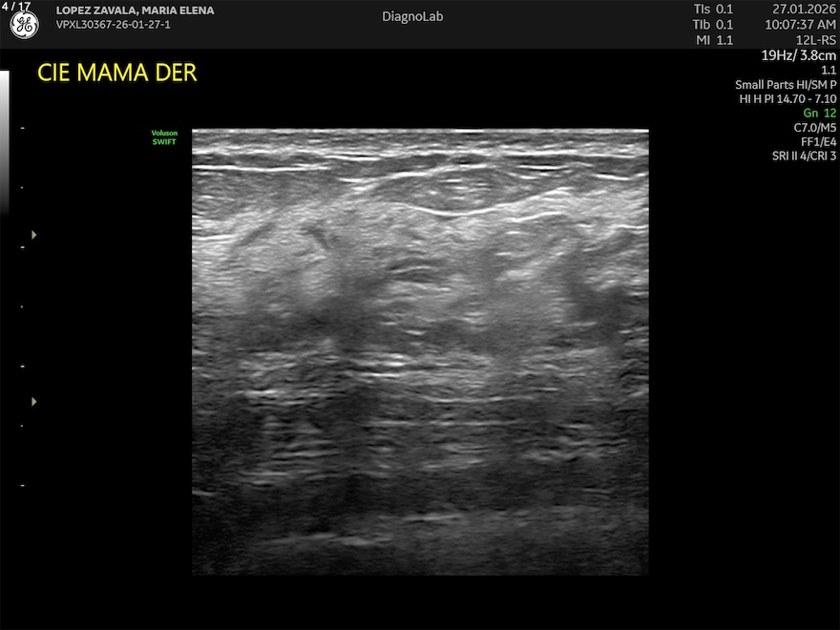Click the green Voluson SWIFT logo
Image resolution: width=840 pixels, height=630 pixels.
tap(164, 137)
